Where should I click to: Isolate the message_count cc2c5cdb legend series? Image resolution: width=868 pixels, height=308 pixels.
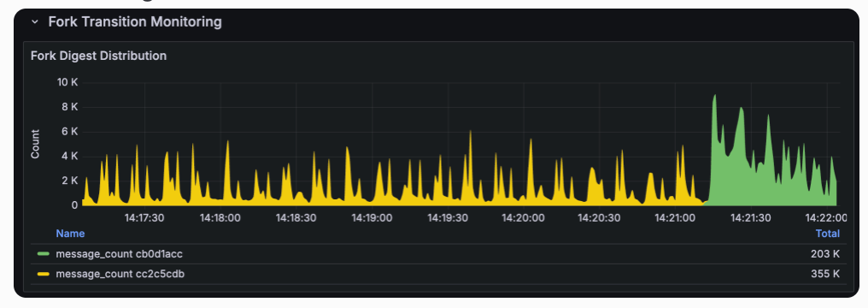coord(120,274)
